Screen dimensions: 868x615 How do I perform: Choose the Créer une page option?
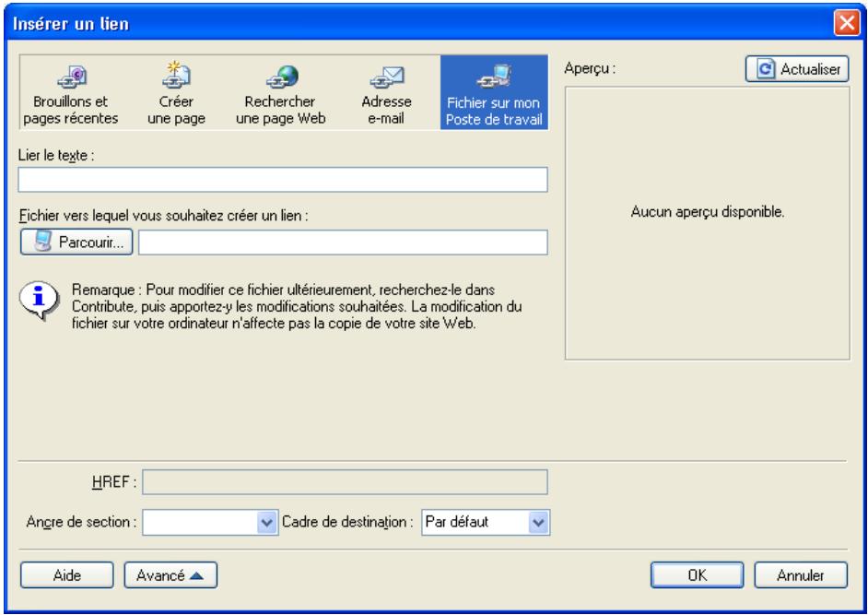click(176, 93)
